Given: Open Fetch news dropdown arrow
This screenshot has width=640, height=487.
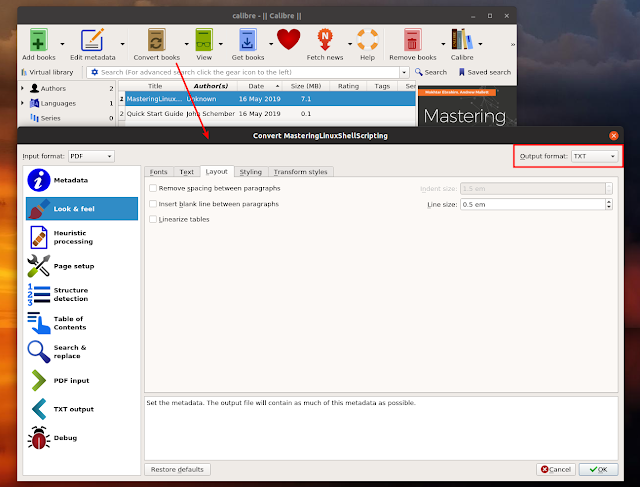Looking at the screenshot, I should (350, 44).
